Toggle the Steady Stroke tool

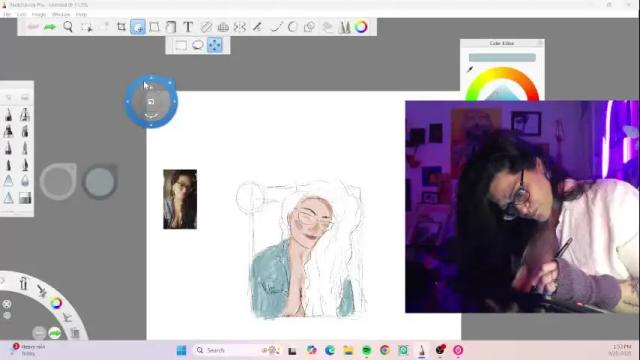[257, 27]
